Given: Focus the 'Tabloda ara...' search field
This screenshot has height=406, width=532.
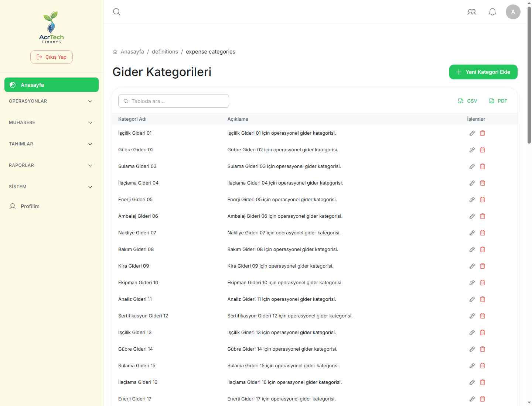Looking at the screenshot, I should 174,101.
